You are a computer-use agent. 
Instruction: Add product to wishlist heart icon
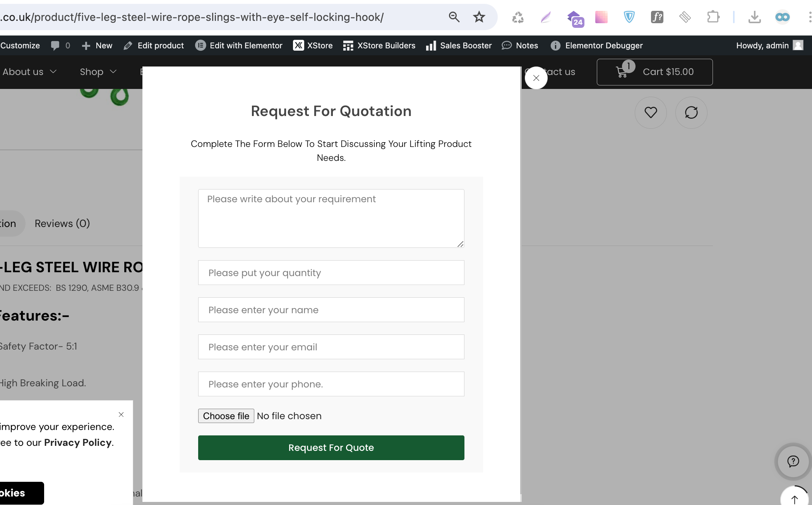651,113
